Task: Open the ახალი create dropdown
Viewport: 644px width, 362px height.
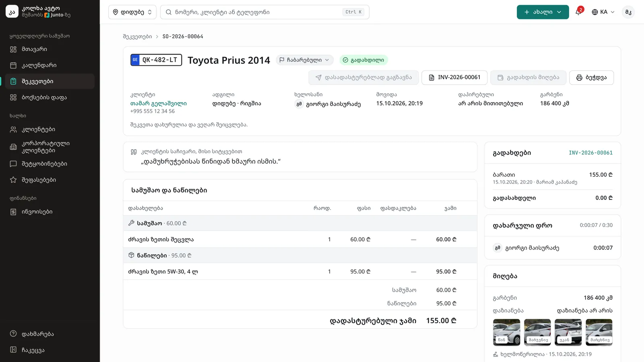Action: click(x=543, y=12)
